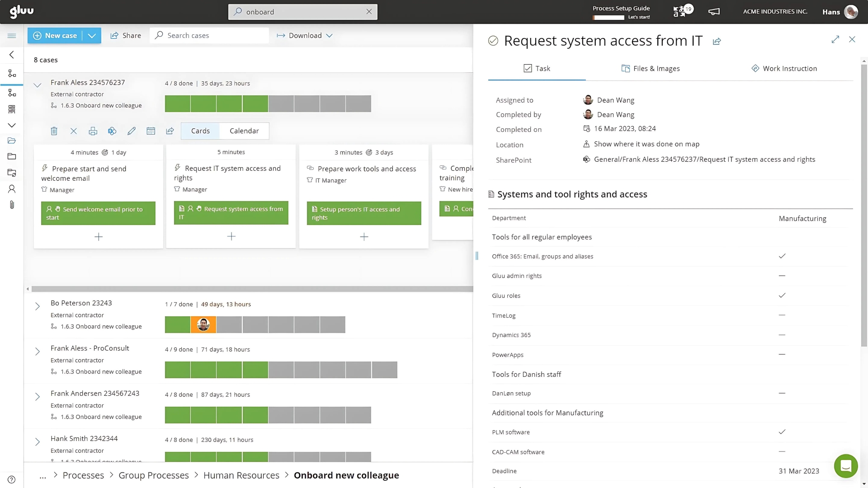Switch to the Calendar view tab
This screenshot has width=868, height=488.
pyautogui.click(x=244, y=131)
